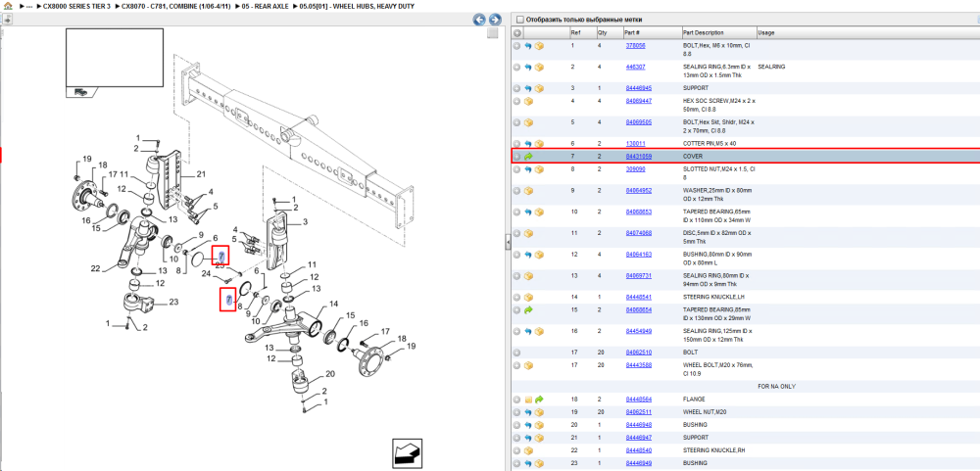The image size is (980, 471).
Task: Enable show only selected callouts checkbox
Action: click(x=520, y=20)
